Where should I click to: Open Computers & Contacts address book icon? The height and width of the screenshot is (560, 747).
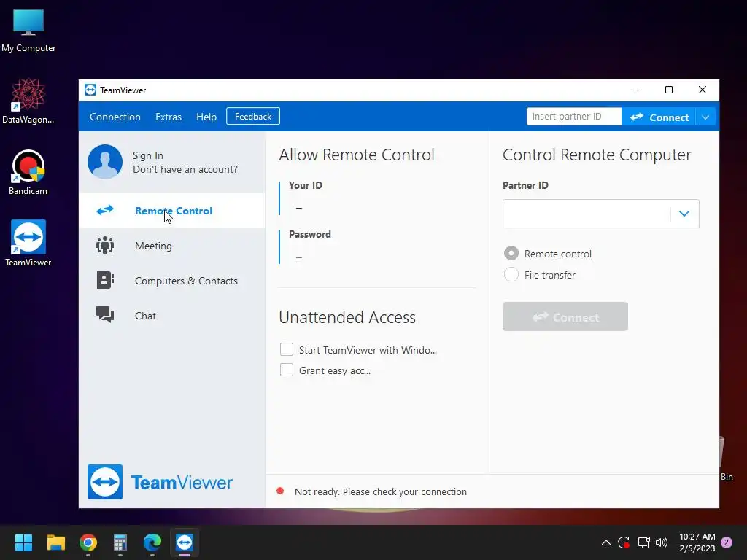pyautogui.click(x=105, y=280)
